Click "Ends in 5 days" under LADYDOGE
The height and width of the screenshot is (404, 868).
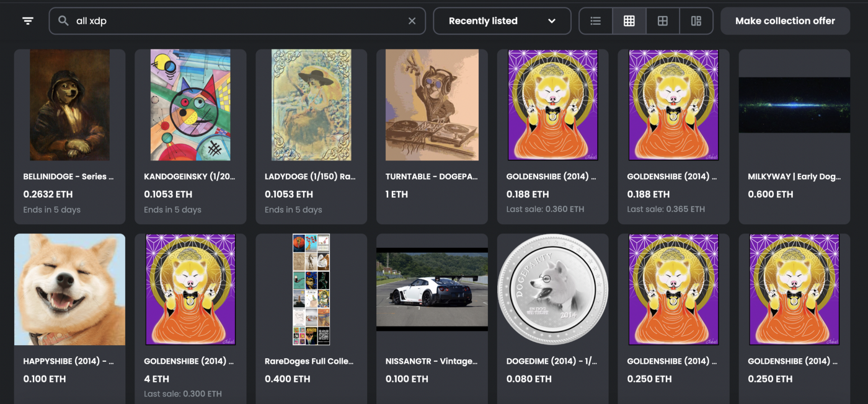294,210
